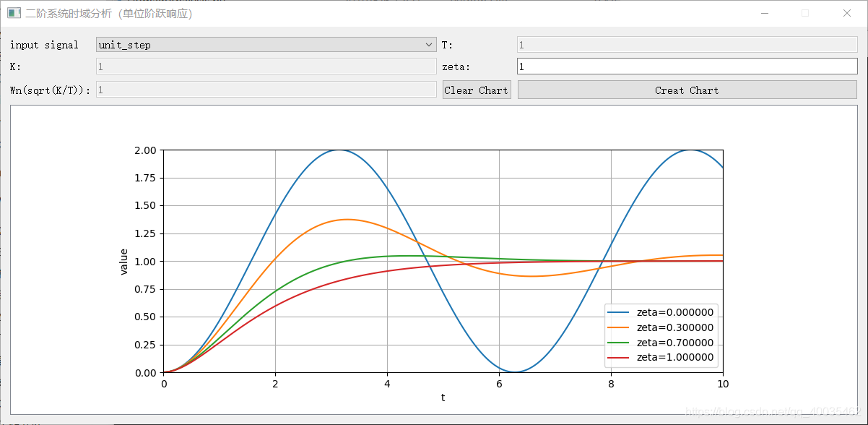Viewport: 868px width, 425px height.
Task: Click y-axis tick label 2.00
Action: 147,150
